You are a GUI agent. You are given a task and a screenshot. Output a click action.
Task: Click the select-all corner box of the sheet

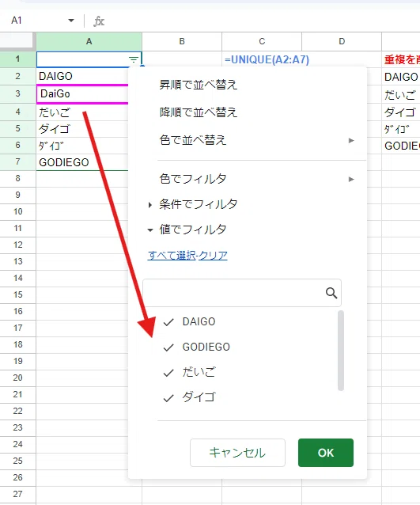(17, 41)
